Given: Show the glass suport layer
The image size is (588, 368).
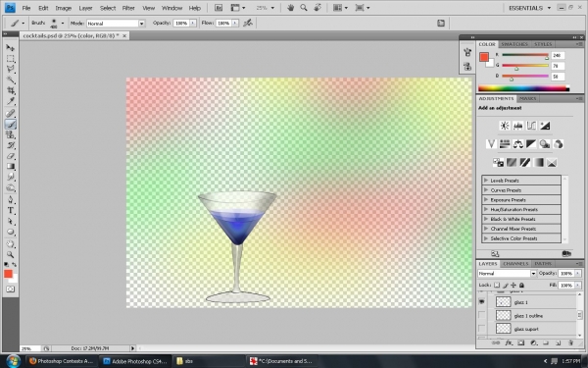Looking at the screenshot, I should (x=481, y=329).
